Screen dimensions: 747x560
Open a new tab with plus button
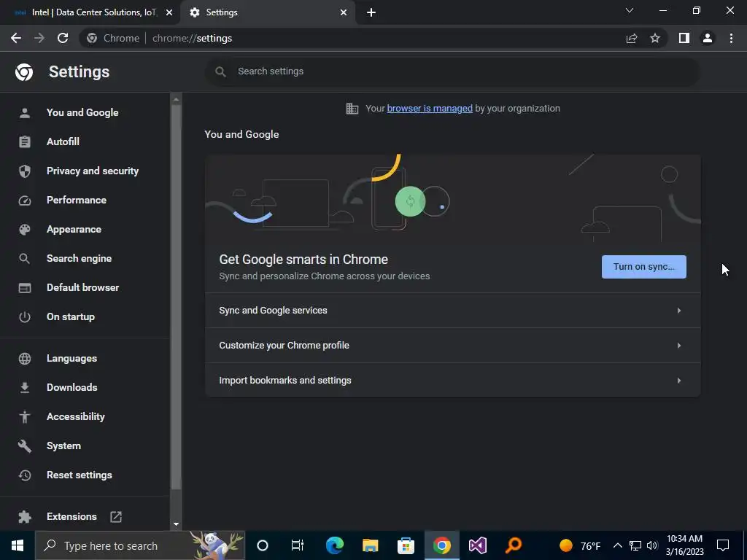click(x=371, y=13)
